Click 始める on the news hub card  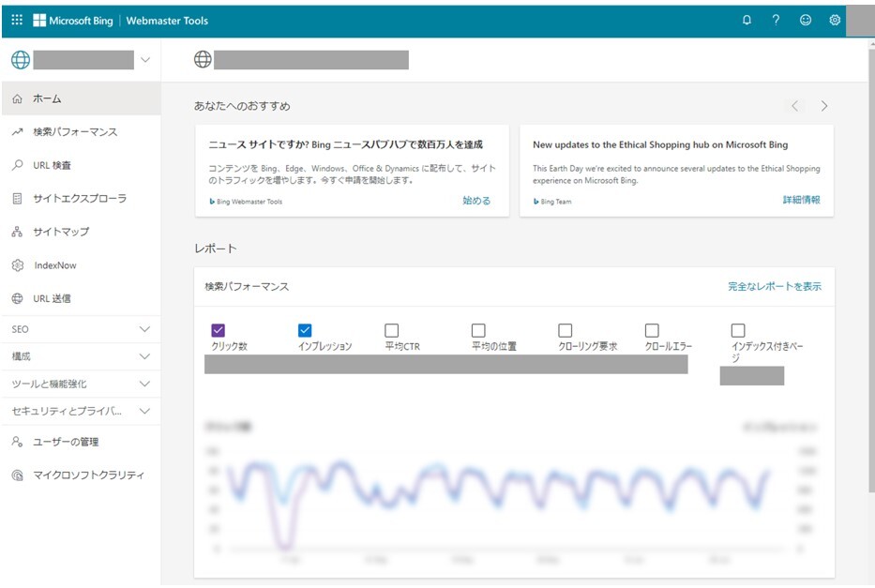[x=475, y=201]
